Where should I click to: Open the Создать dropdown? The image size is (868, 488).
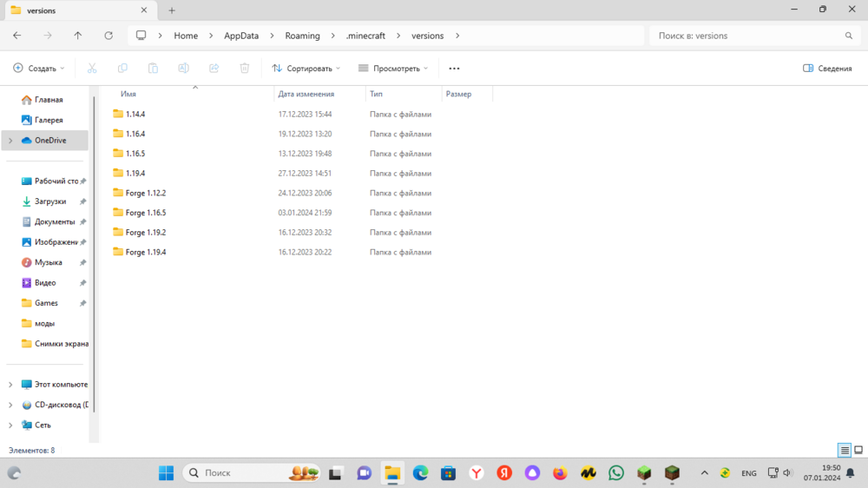[x=39, y=68]
